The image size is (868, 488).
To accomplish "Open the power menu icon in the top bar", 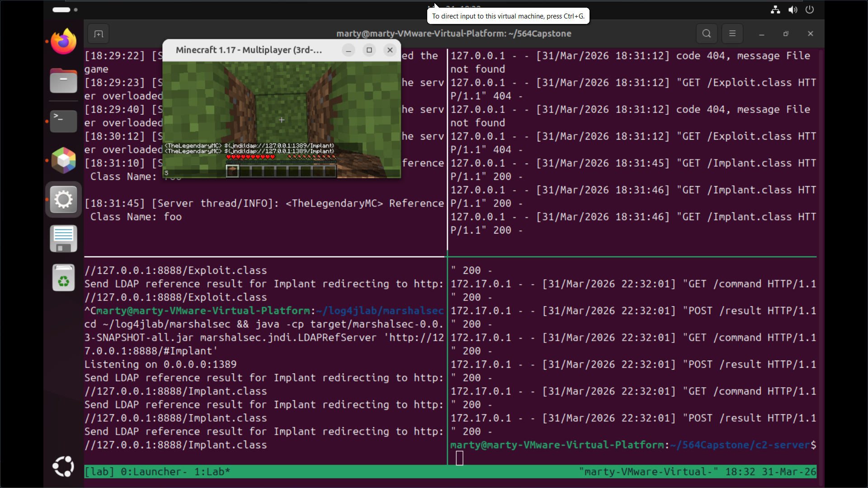I will click(x=810, y=9).
